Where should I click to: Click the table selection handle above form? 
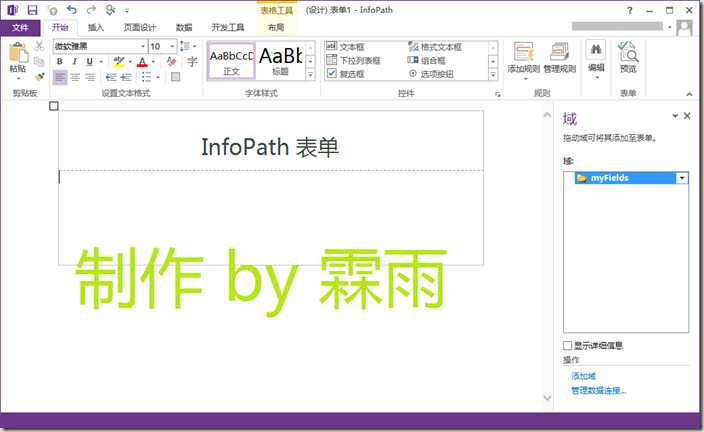54,106
